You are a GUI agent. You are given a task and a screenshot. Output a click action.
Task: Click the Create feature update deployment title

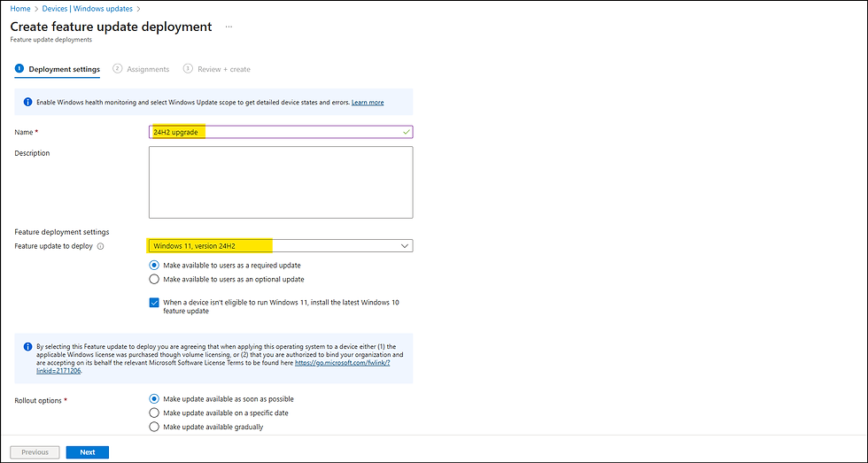112,27
